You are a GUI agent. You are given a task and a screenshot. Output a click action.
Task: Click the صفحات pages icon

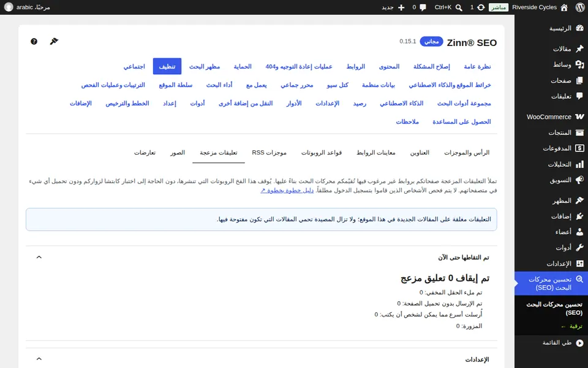580,80
